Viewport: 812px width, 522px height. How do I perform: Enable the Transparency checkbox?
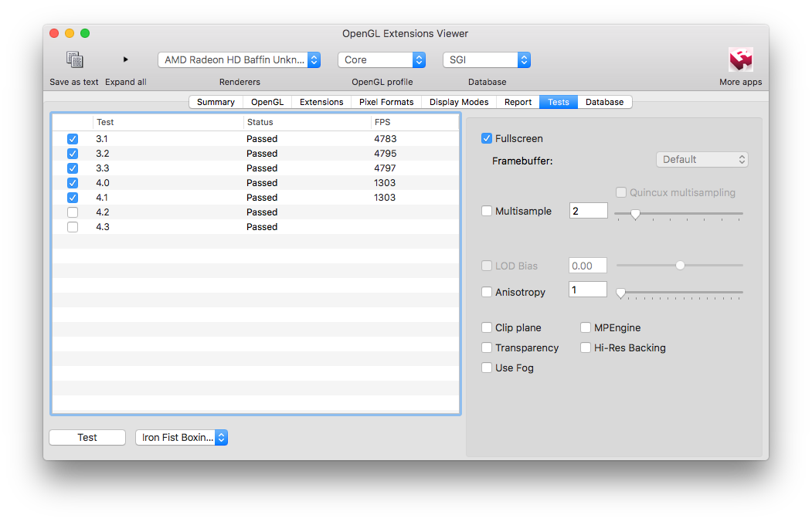[x=486, y=347]
